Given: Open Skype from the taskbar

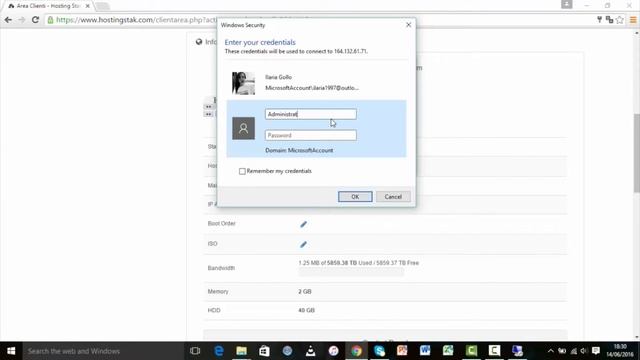Looking at the screenshot, I should coord(379,351).
